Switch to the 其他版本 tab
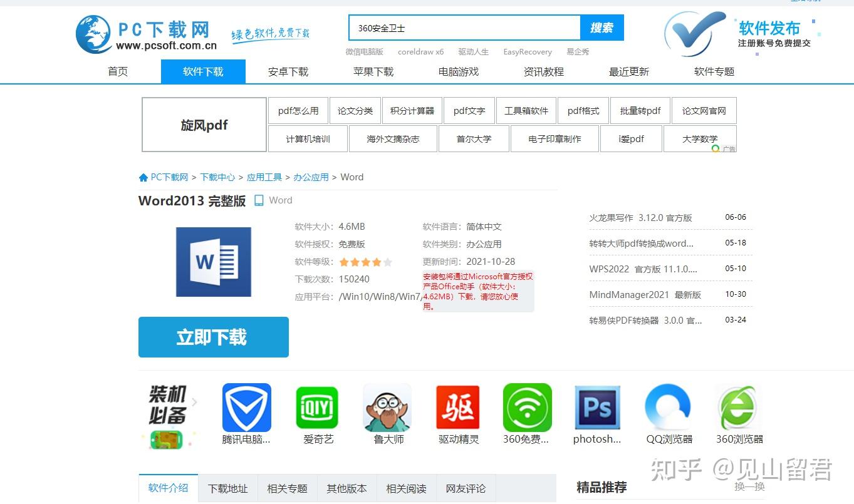 346,489
